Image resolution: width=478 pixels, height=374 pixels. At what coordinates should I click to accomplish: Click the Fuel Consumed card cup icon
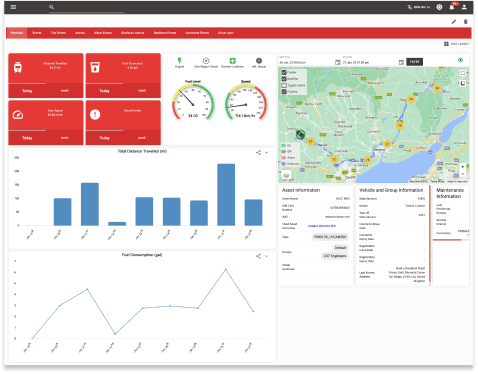click(x=95, y=67)
